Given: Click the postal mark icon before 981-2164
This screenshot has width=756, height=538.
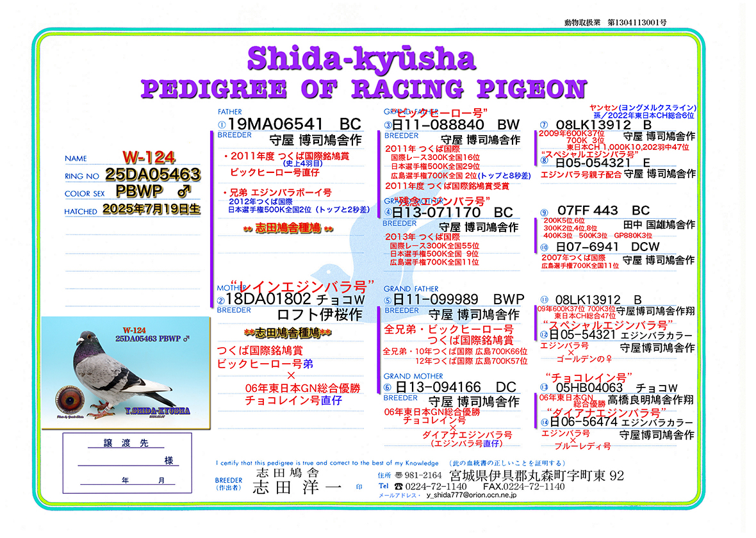Looking at the screenshot, I should tap(399, 475).
